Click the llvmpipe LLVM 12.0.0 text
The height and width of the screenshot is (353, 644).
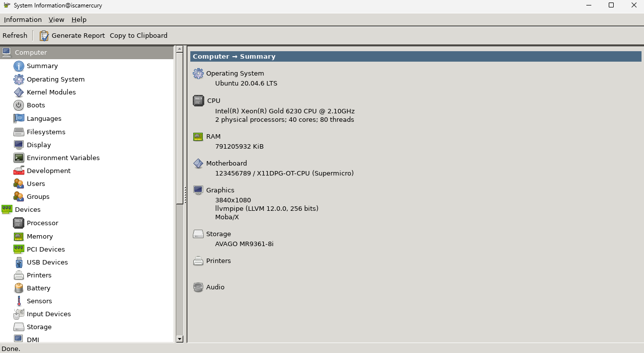[x=267, y=208]
